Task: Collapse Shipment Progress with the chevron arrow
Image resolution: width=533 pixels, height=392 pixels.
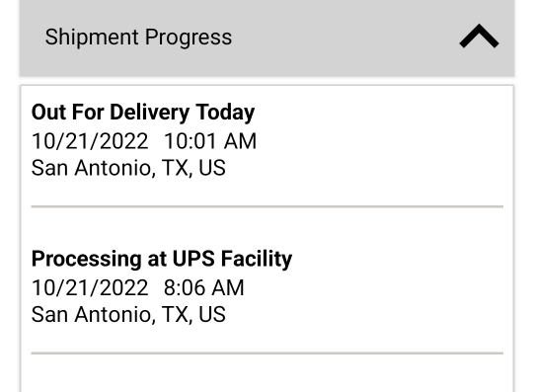Action: (479, 36)
